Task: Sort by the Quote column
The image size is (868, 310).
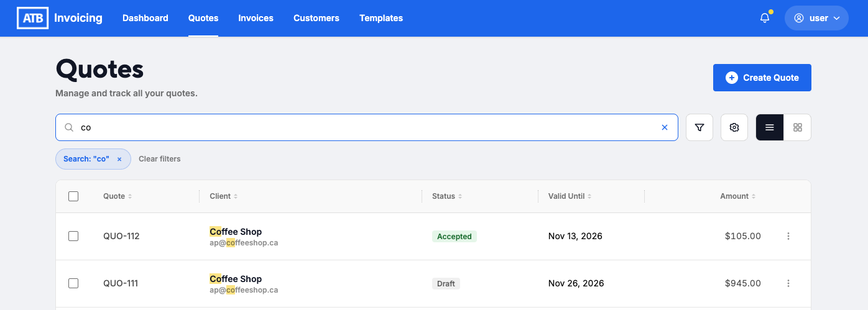Action: tap(118, 196)
